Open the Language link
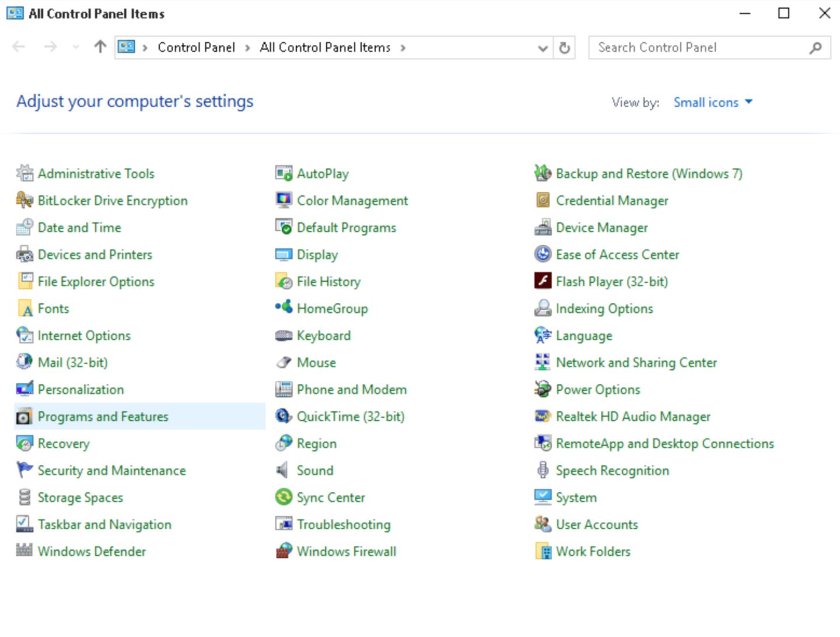The image size is (840, 637). 584,336
